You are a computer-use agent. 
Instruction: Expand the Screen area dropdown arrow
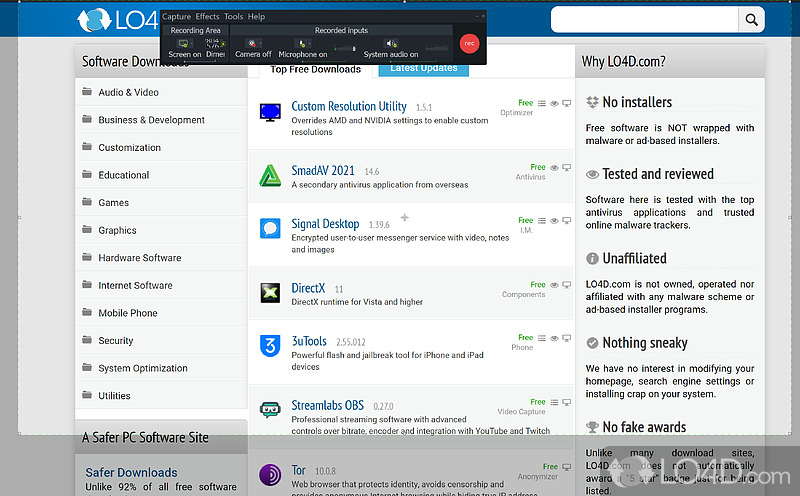coord(194,45)
